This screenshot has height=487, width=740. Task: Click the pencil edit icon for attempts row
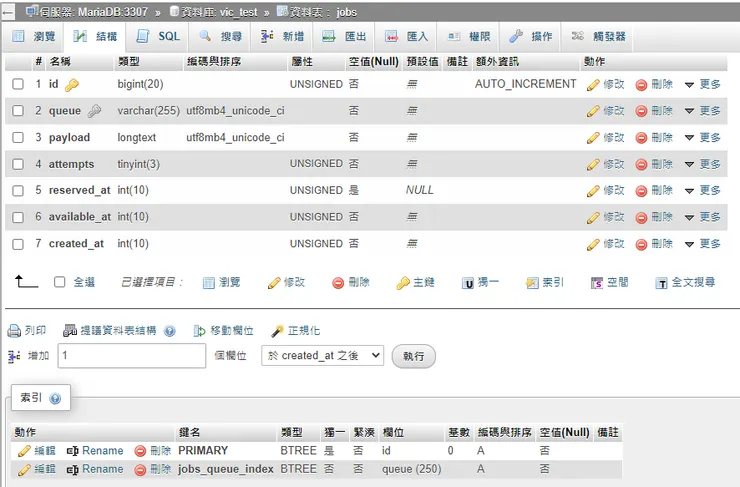pos(593,165)
